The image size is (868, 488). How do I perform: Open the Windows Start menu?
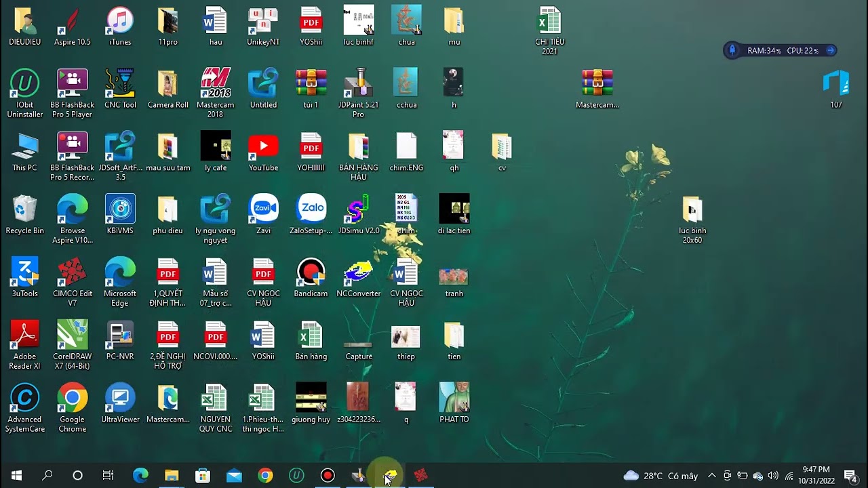click(16, 476)
